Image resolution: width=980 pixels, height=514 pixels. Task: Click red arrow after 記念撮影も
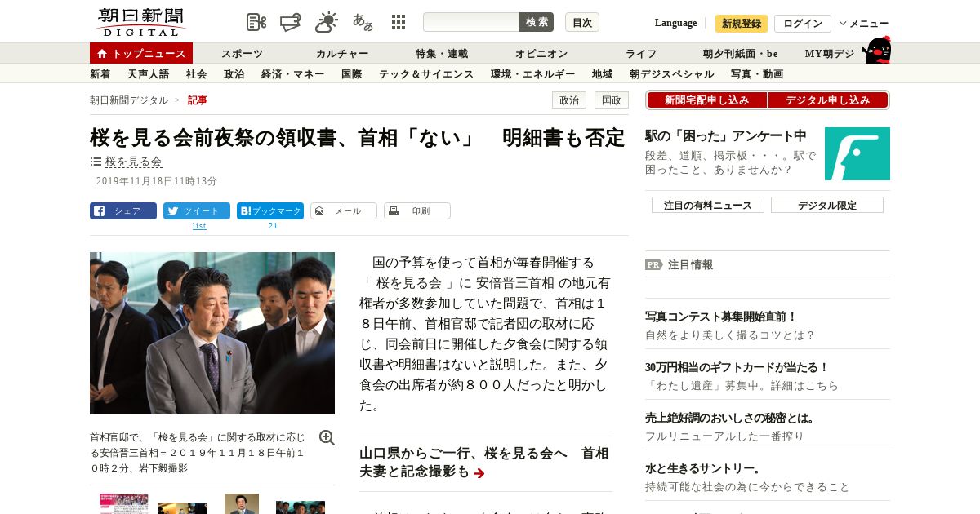479,473
